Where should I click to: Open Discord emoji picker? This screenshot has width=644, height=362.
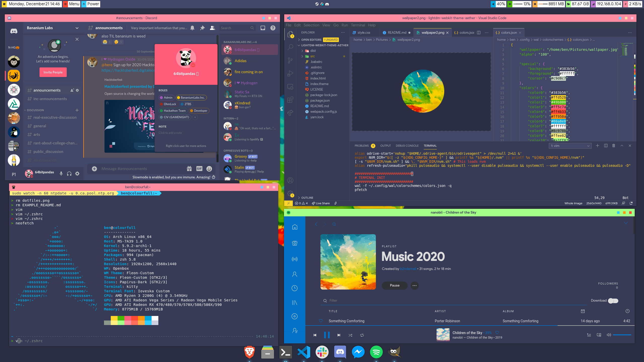(x=209, y=169)
